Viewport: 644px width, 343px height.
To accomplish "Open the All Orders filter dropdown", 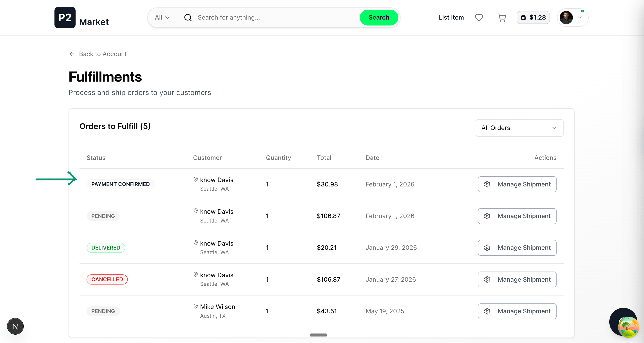I will click(519, 128).
